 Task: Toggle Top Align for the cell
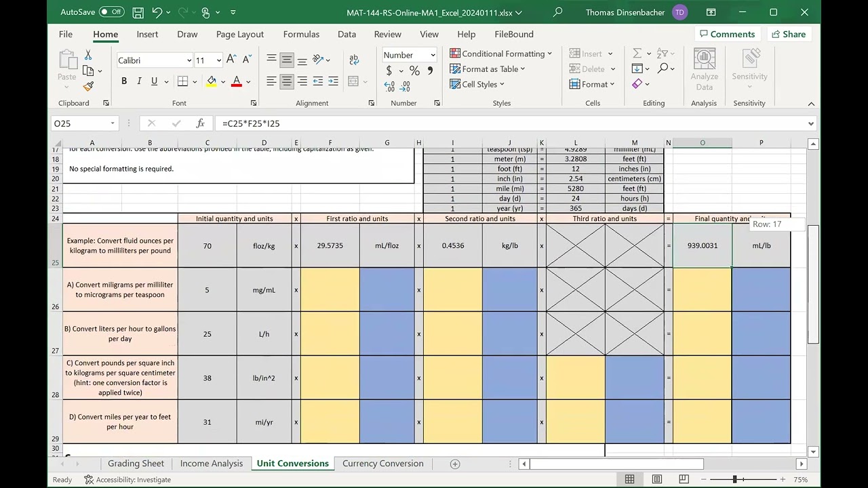(271, 60)
